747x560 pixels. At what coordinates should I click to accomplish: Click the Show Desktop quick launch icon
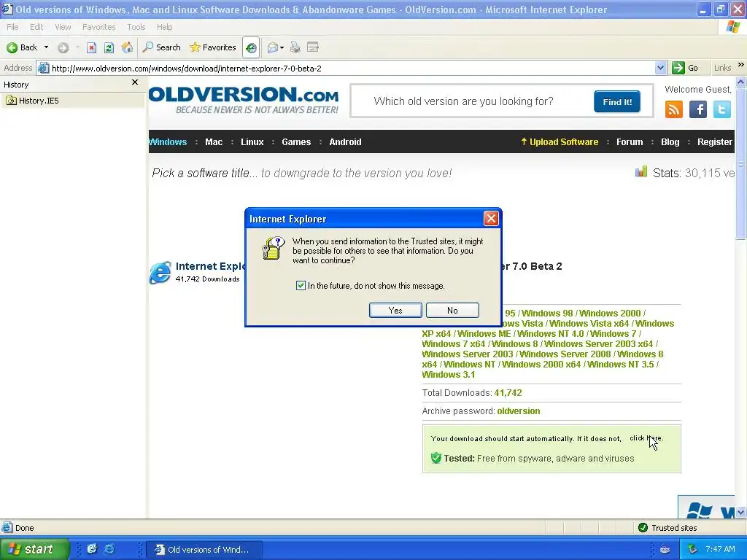92,549
